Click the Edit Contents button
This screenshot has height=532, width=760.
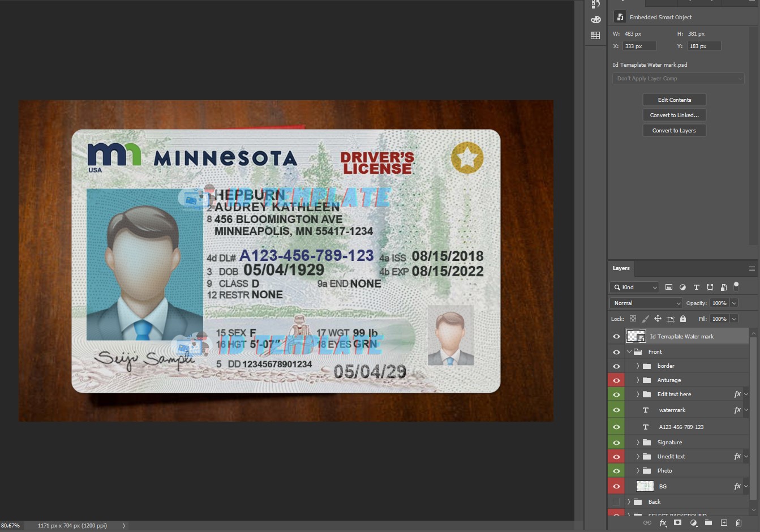(x=675, y=100)
